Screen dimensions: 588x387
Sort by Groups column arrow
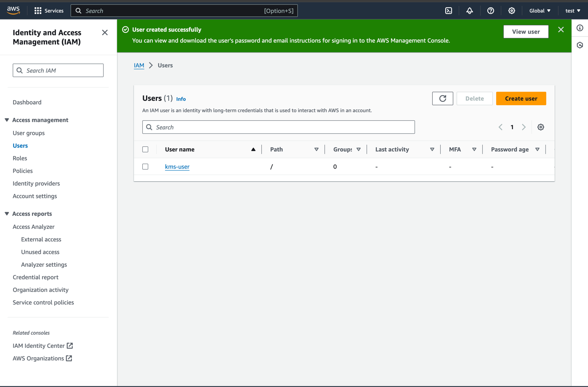coord(359,149)
